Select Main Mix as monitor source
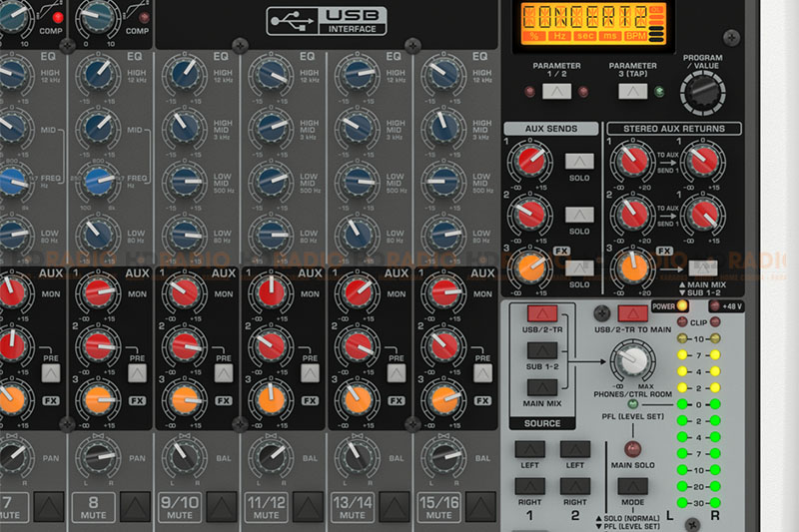This screenshot has width=799, height=532. point(541,386)
